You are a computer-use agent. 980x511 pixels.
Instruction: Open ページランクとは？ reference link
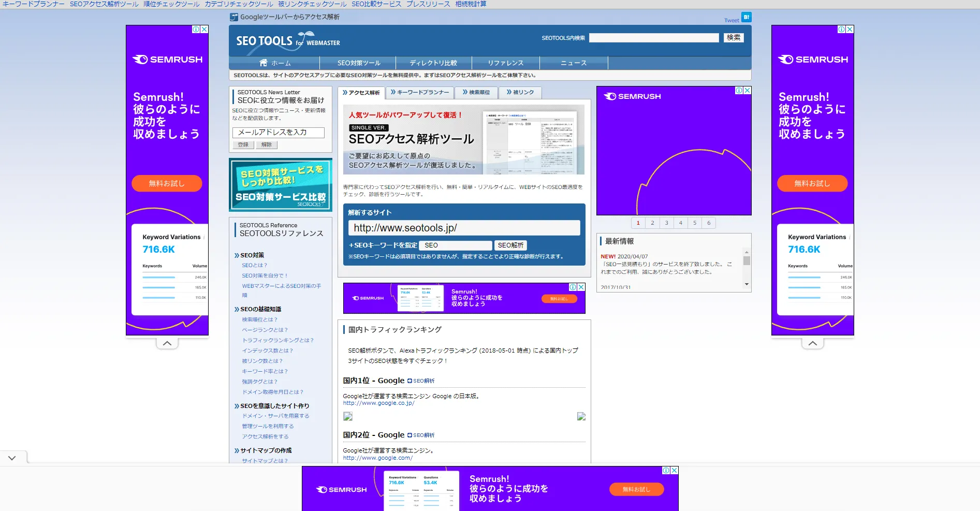click(x=265, y=330)
